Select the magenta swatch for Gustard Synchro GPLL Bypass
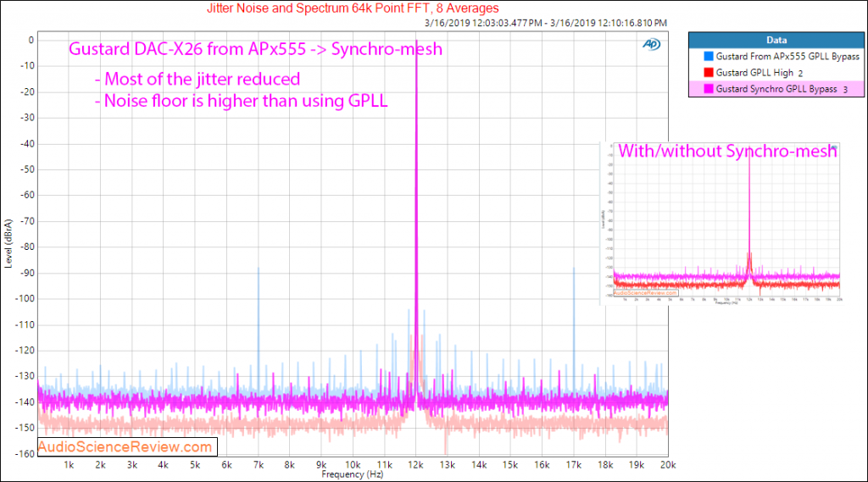This screenshot has width=868, height=482. (709, 89)
